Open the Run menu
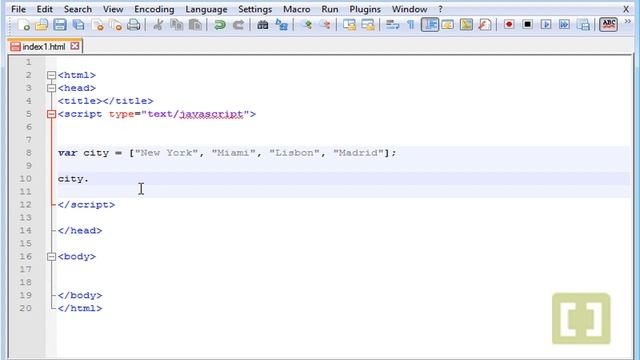This screenshot has width=640, height=360. coord(329,9)
